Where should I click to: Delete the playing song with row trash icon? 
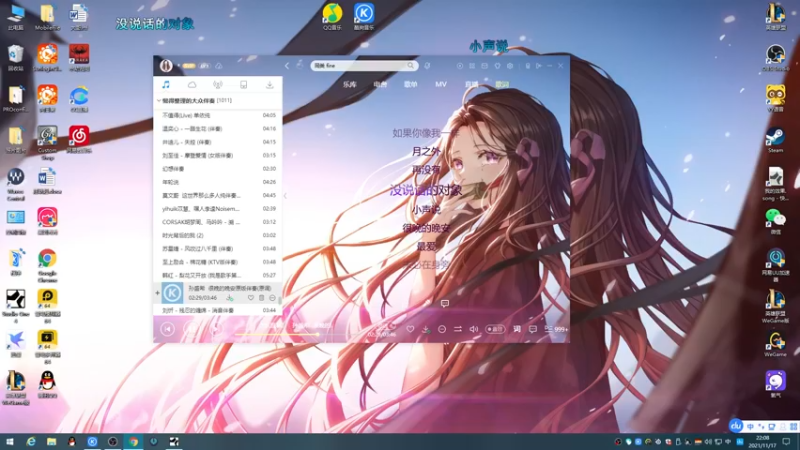coord(261,298)
